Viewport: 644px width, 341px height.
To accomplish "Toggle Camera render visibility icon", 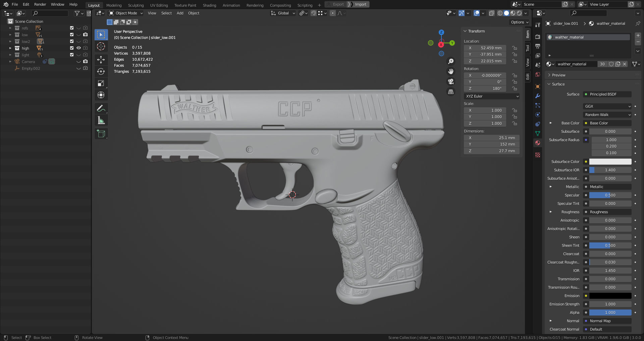I will [x=86, y=61].
